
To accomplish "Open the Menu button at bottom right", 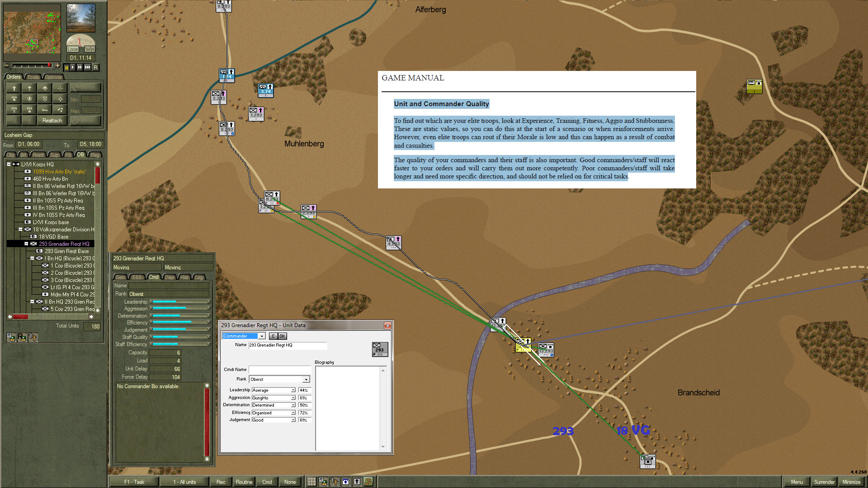I will pyautogui.click(x=797, y=482).
